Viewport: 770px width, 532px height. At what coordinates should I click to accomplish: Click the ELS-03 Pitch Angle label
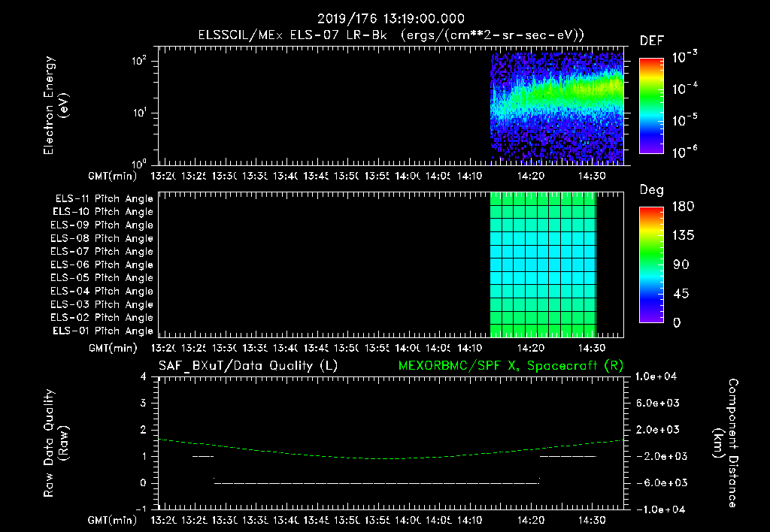click(x=102, y=305)
